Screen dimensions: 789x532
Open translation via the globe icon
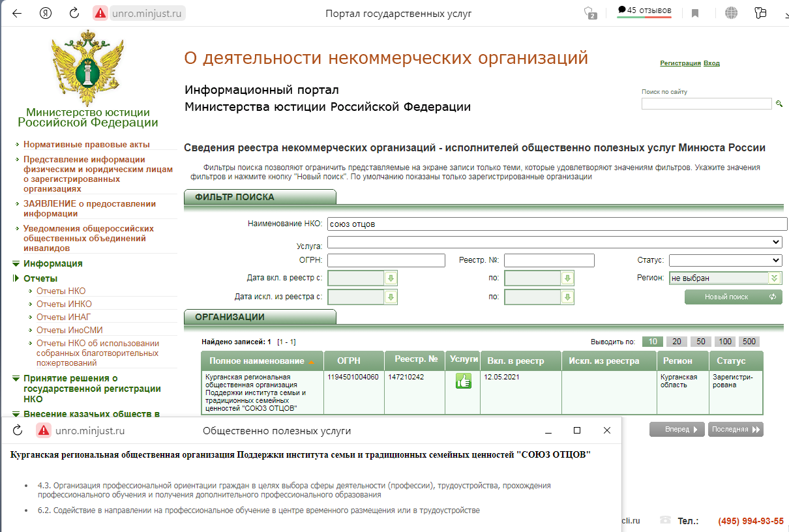coord(730,12)
